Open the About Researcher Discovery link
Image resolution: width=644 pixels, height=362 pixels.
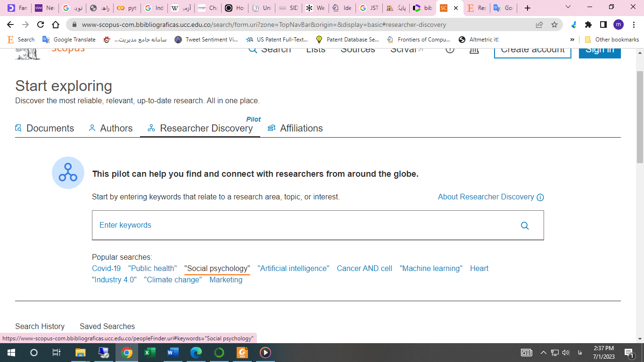point(486,197)
